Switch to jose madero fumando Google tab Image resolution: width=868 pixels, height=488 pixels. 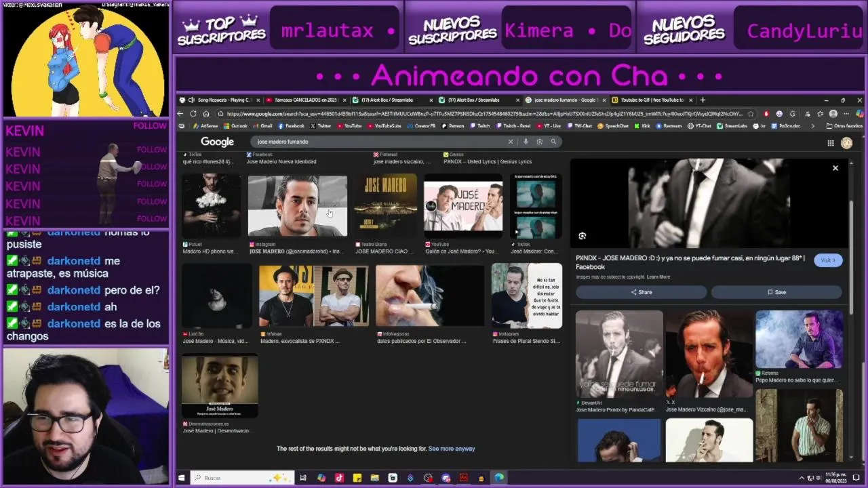point(566,100)
